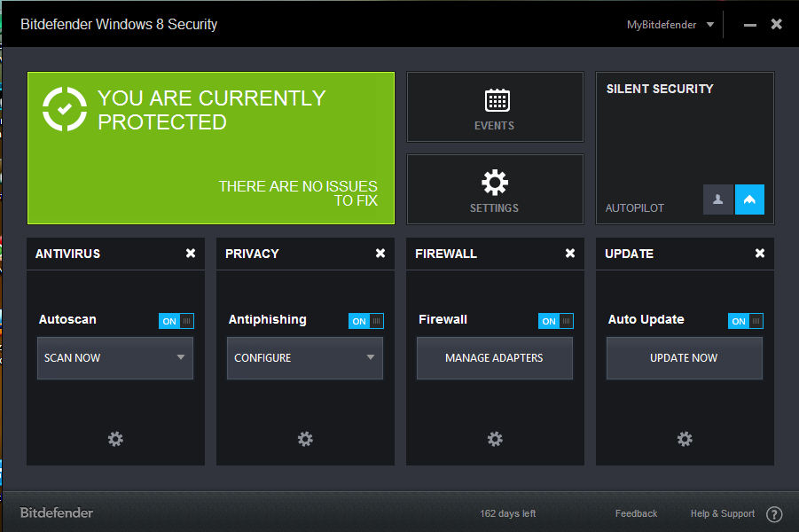Remove the Update panel with its X
This screenshot has width=799, height=532.
pyautogui.click(x=760, y=254)
